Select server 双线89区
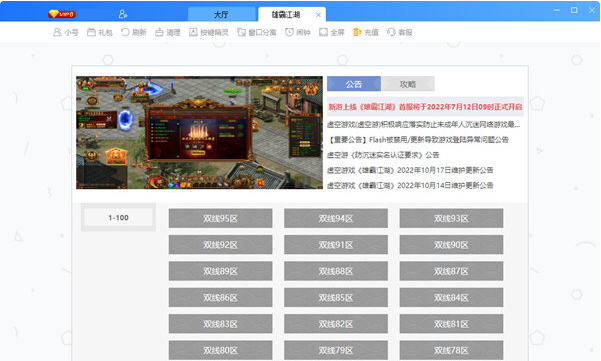 click(220, 271)
